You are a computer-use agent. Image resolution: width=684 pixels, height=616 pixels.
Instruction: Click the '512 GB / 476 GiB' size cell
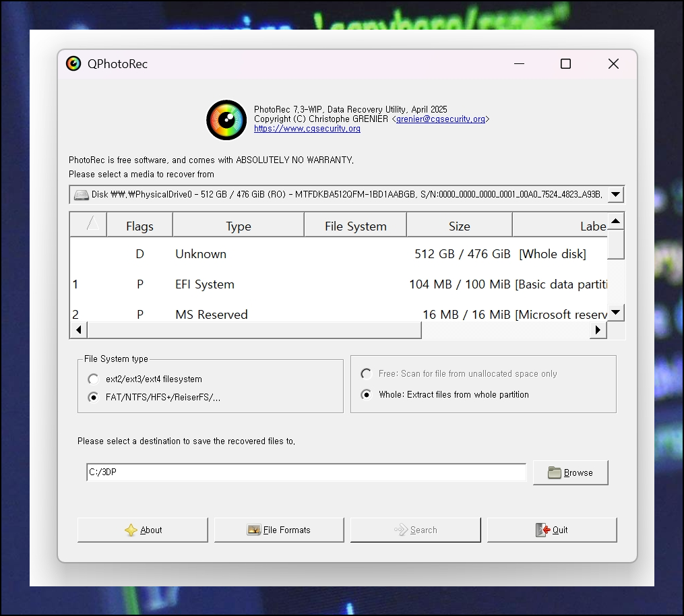point(462,254)
